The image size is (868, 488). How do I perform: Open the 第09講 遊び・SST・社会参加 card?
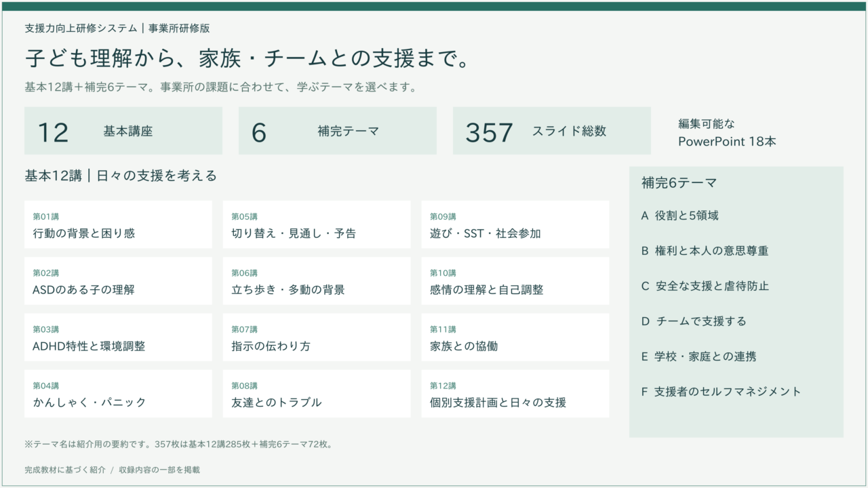(x=515, y=225)
